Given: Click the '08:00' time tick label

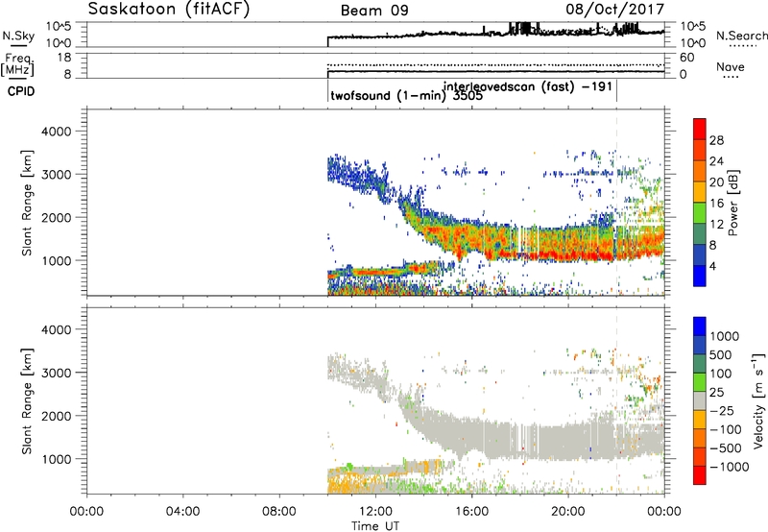Looking at the screenshot, I should point(279,512).
